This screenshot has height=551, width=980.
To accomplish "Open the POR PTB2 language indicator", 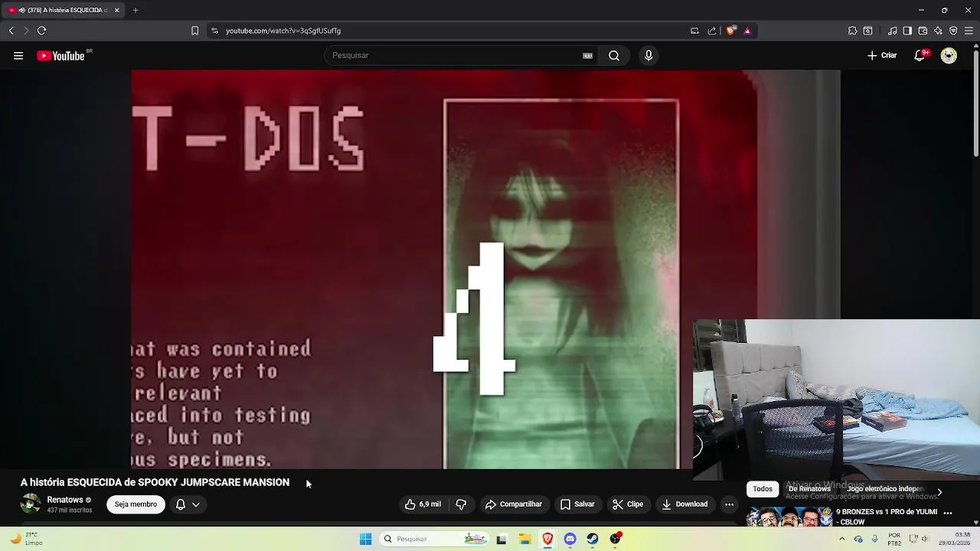I will (894, 539).
